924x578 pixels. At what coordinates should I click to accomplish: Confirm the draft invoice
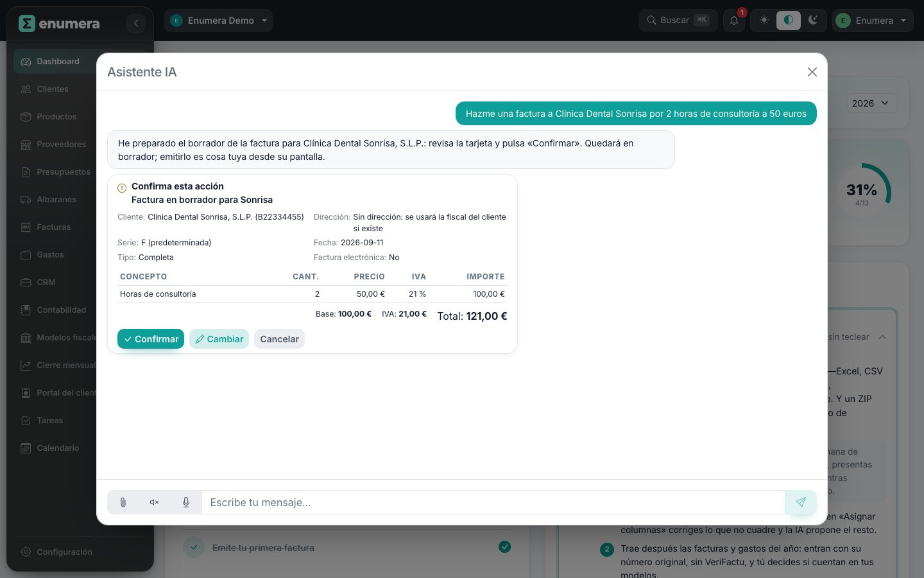tap(151, 339)
